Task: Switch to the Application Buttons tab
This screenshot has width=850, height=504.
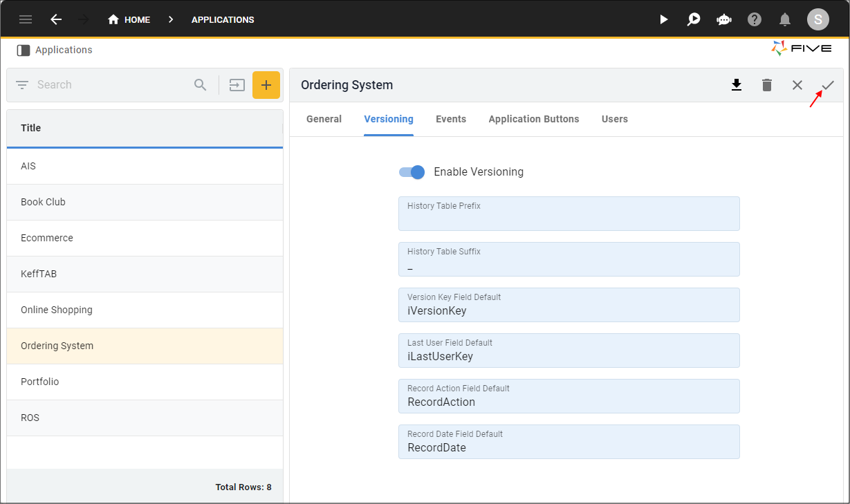Action: pyautogui.click(x=534, y=119)
